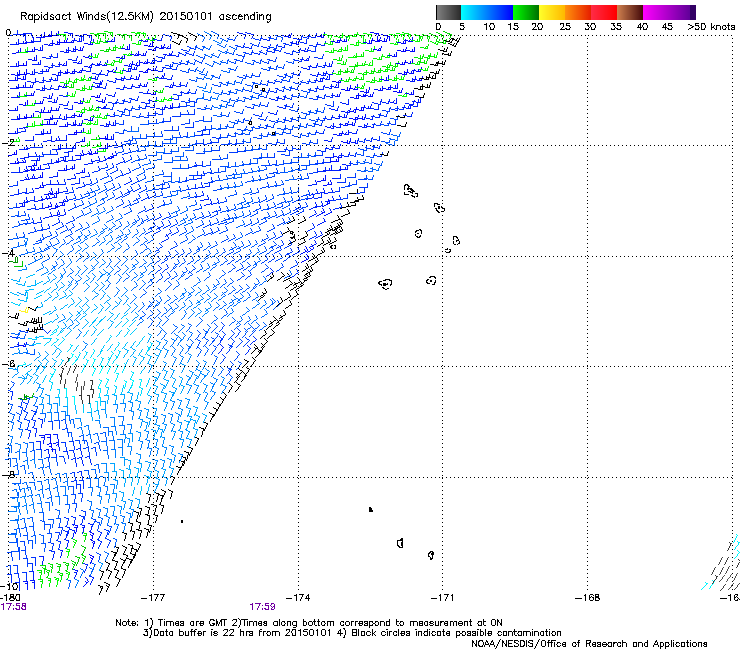
Task: Click the red 30-35 knots color segment
Action: (604, 12)
